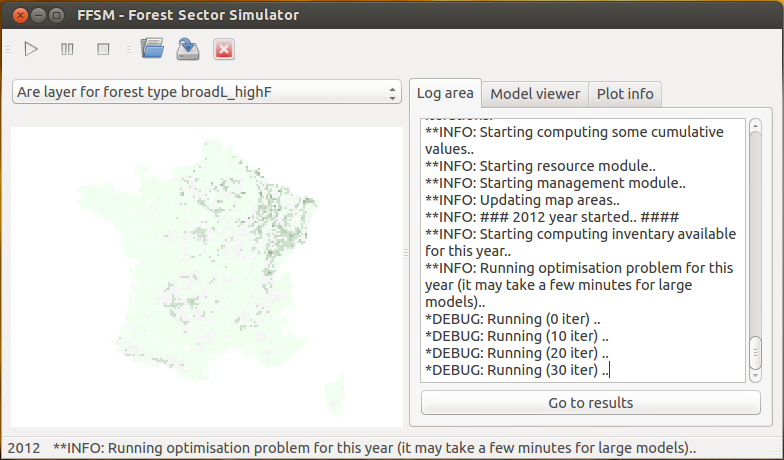Click the France forest map
This screenshot has width=784, height=460.
(x=207, y=277)
